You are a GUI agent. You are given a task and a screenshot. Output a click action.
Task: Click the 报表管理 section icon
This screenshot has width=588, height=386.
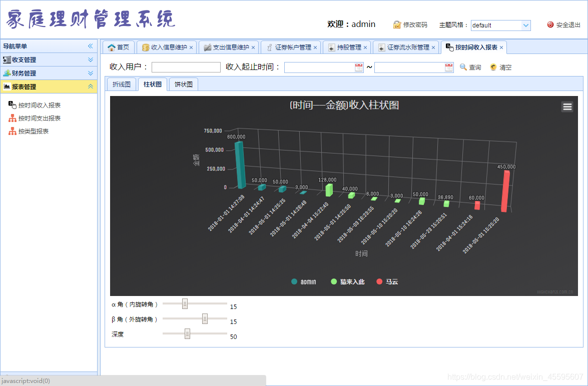[x=7, y=86]
